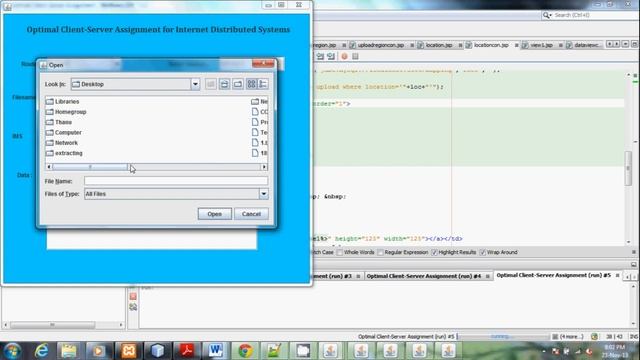Close the Open file dialog
The width and height of the screenshot is (640, 360).
tap(263, 63)
